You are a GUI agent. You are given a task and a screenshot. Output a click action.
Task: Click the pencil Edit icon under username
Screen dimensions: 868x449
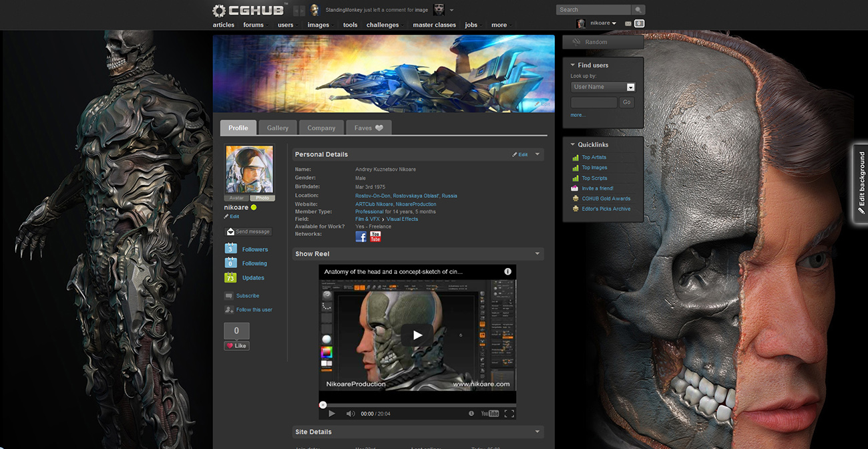tap(226, 216)
